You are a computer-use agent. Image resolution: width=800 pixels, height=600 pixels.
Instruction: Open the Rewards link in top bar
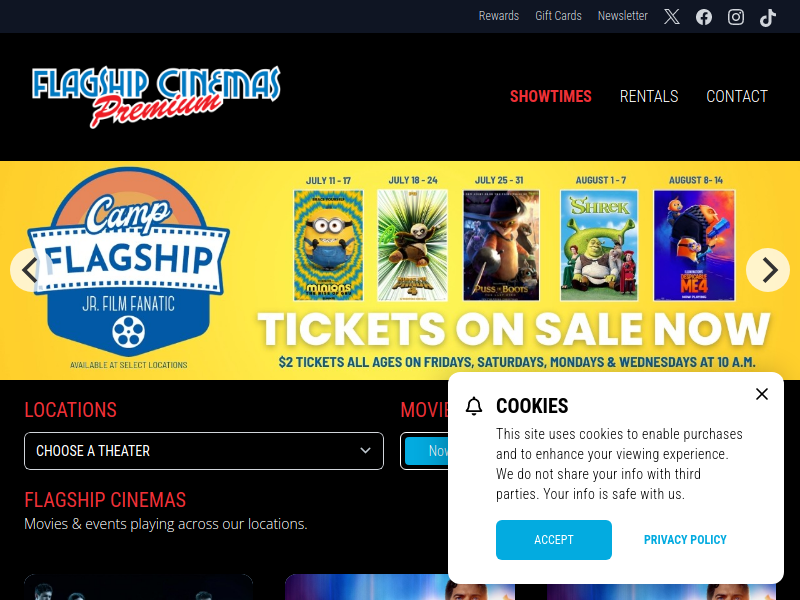coord(498,16)
